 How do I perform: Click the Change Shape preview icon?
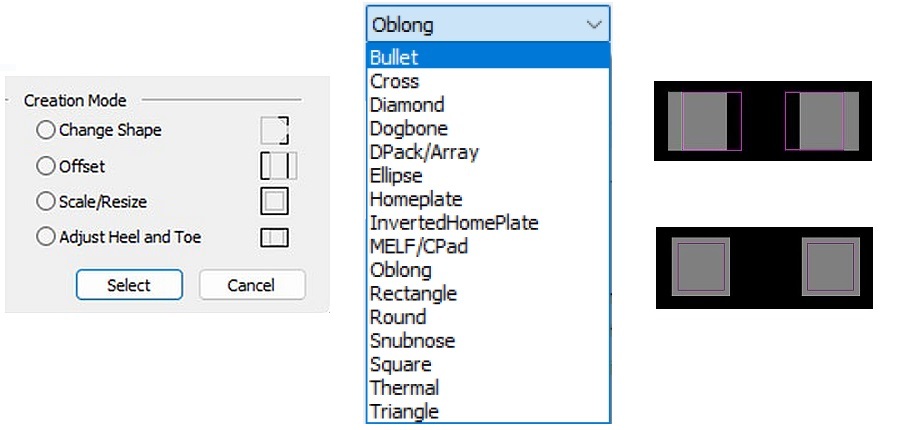[x=274, y=130]
